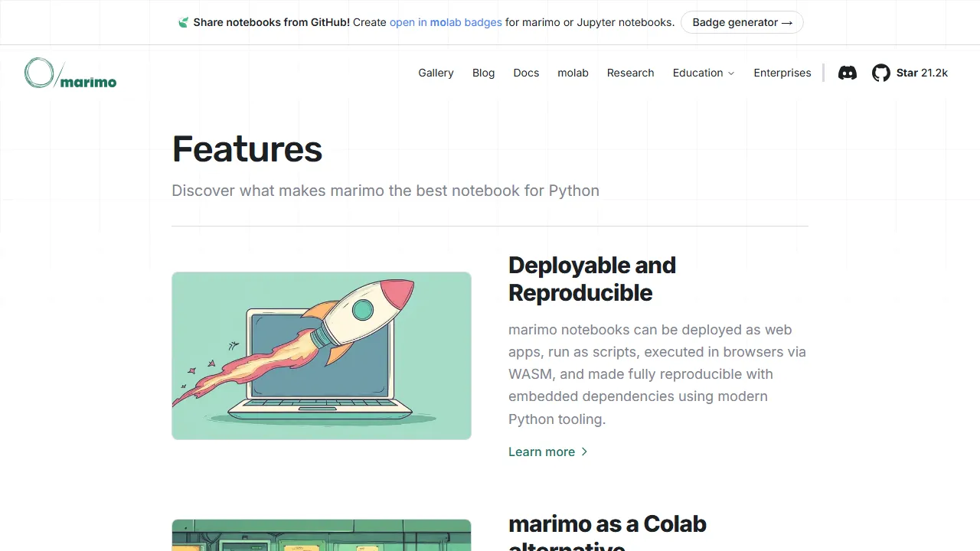Click the Features page title
The width and height of the screenshot is (980, 551).
[247, 148]
